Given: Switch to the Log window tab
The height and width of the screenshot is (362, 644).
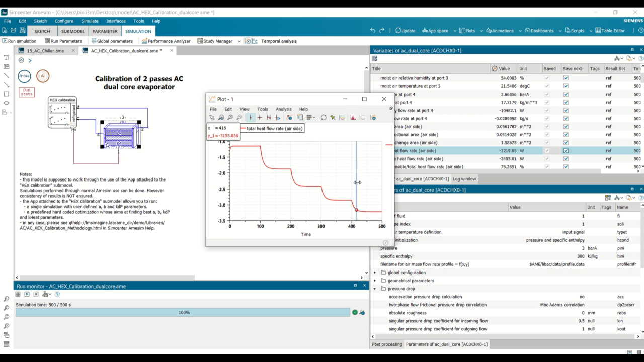Looking at the screenshot, I should tap(464, 179).
